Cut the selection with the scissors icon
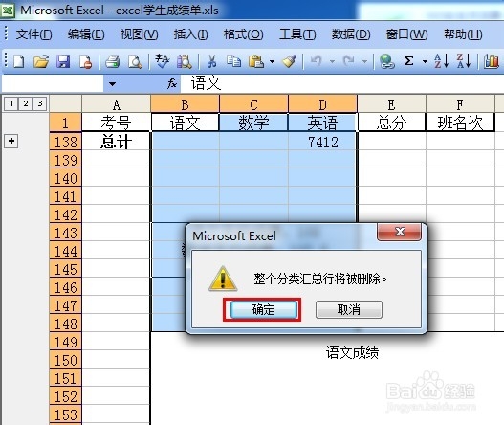The image size is (504, 425). click(x=211, y=61)
